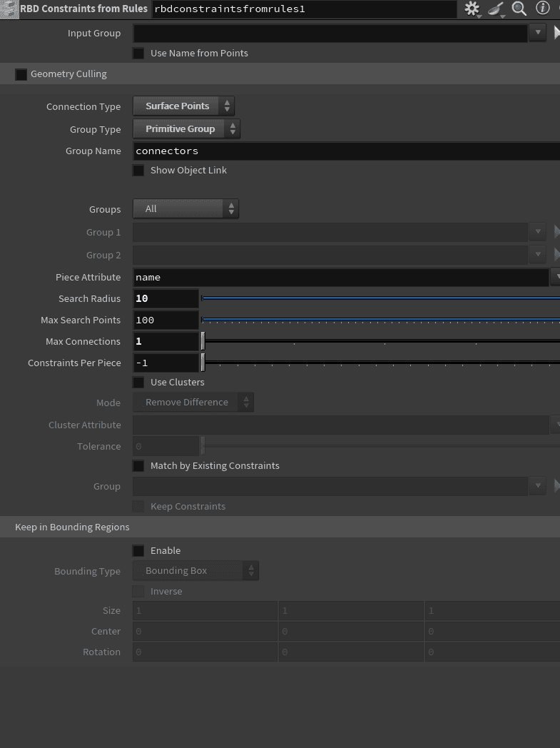Screen dimensions: 560x748
Task: Click the Group Name field connectors
Action: pyautogui.click(x=347, y=151)
